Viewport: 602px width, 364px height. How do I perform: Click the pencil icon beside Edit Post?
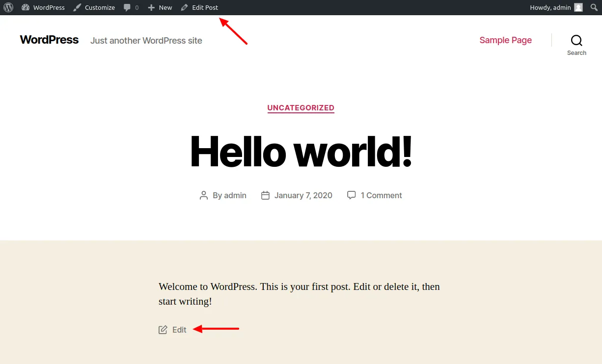[x=184, y=7]
